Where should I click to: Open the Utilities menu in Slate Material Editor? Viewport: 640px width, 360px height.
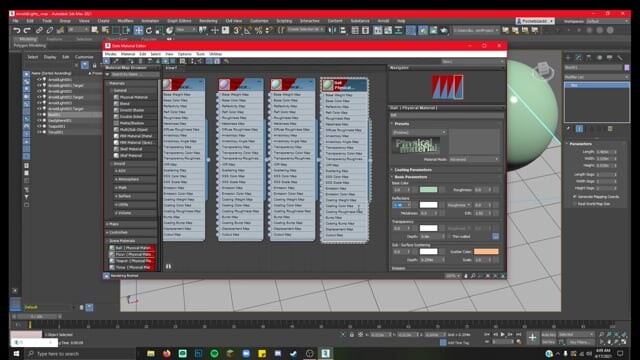click(x=216, y=54)
